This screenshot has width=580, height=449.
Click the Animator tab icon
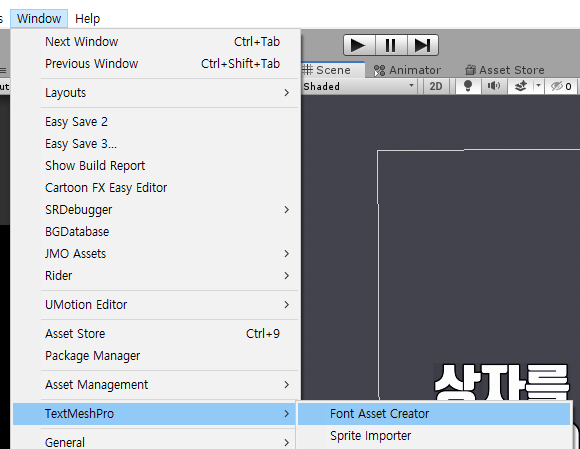[x=379, y=70]
